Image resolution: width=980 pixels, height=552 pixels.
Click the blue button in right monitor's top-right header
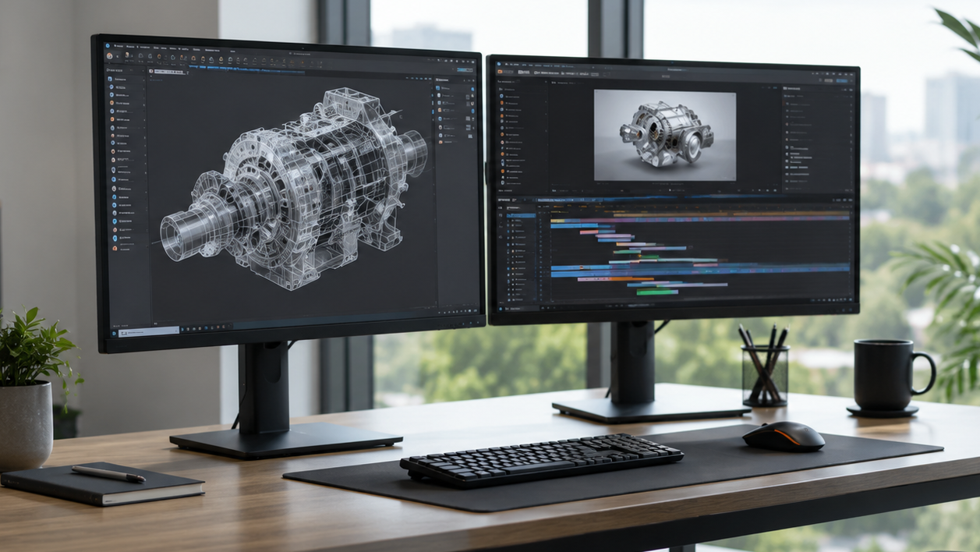[x=842, y=80]
